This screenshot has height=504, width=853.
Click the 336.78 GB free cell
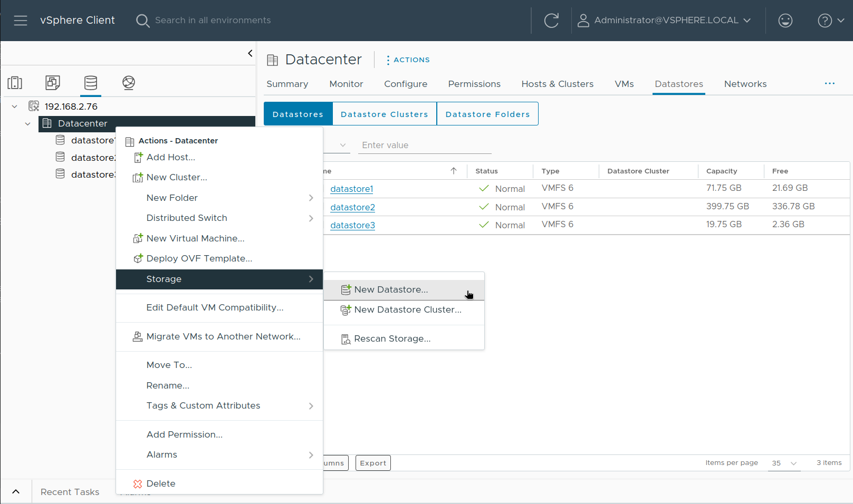pos(793,207)
